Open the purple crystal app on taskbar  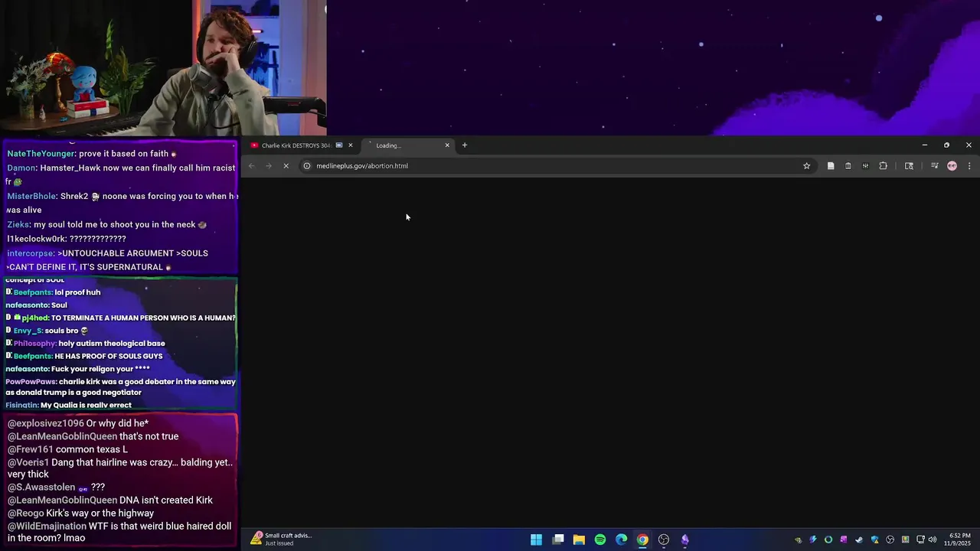(684, 540)
